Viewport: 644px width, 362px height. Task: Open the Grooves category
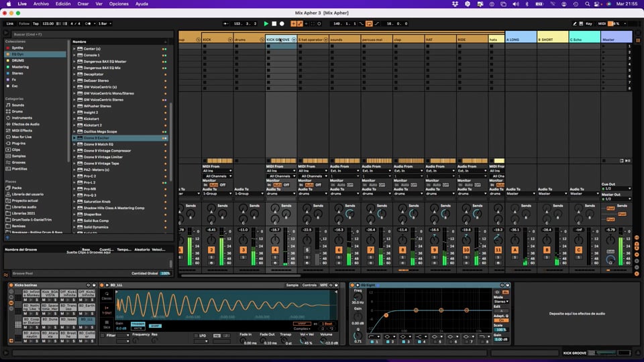pos(19,162)
